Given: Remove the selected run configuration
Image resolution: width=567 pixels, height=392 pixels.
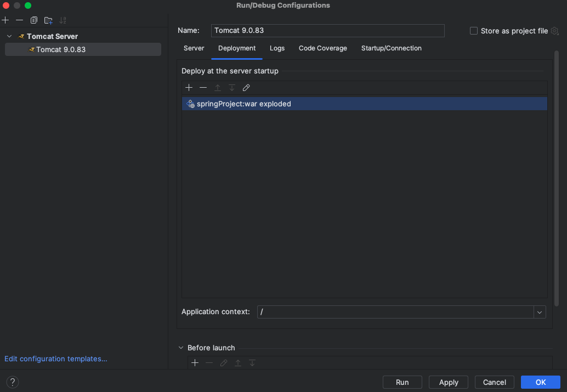Looking at the screenshot, I should tap(20, 20).
